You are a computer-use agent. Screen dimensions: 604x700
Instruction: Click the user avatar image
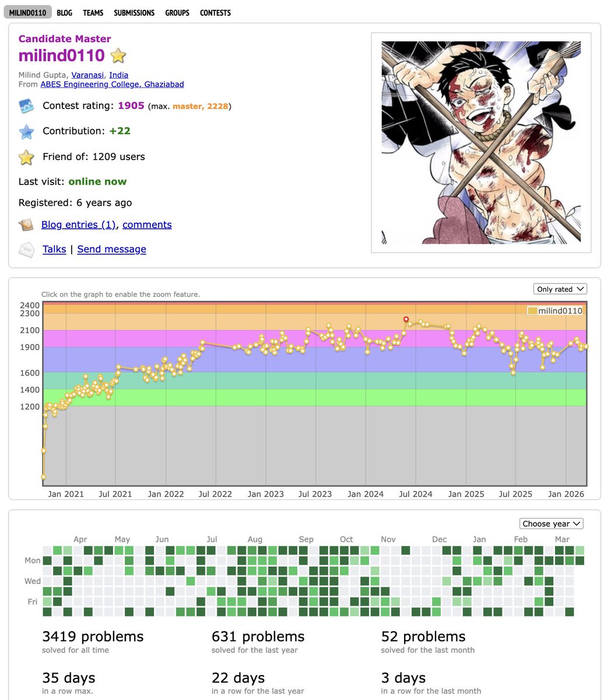pyautogui.click(x=481, y=142)
